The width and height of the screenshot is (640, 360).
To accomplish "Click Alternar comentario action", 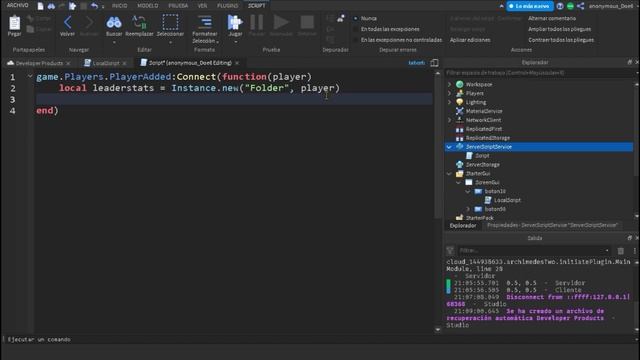I will click(552, 18).
